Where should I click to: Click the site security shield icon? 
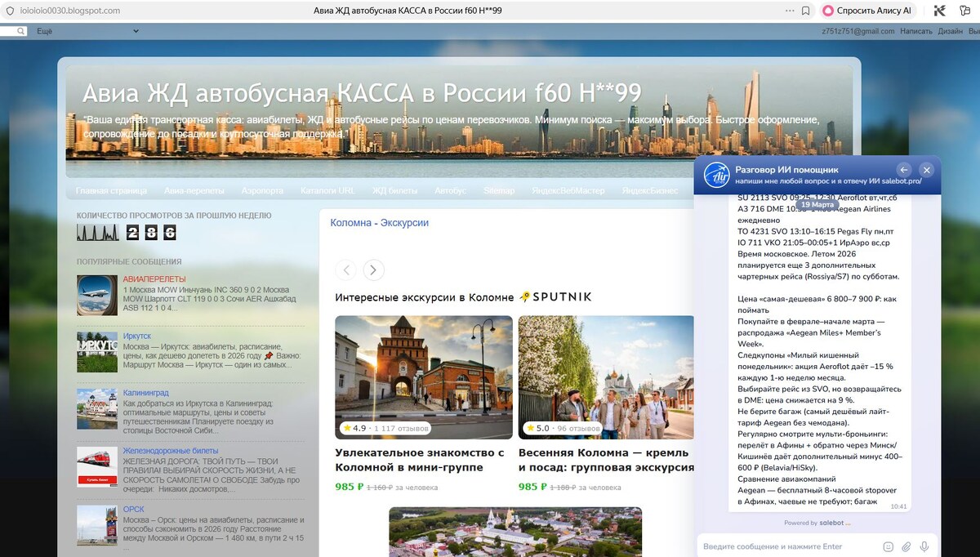9,11
